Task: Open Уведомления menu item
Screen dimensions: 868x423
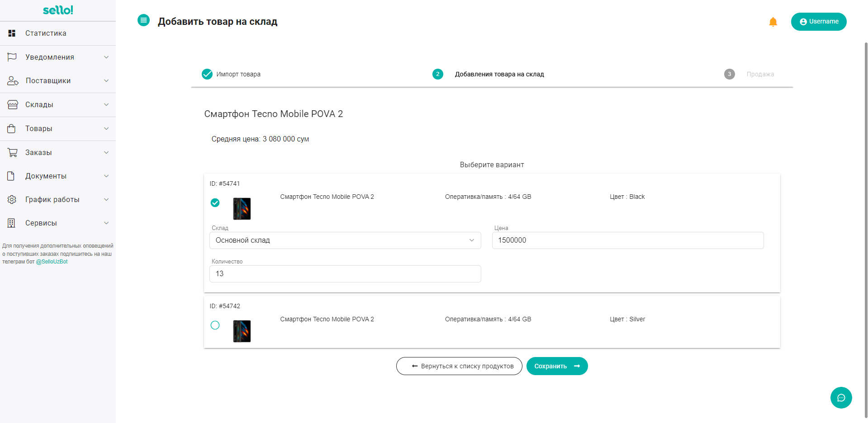Action: [x=58, y=57]
